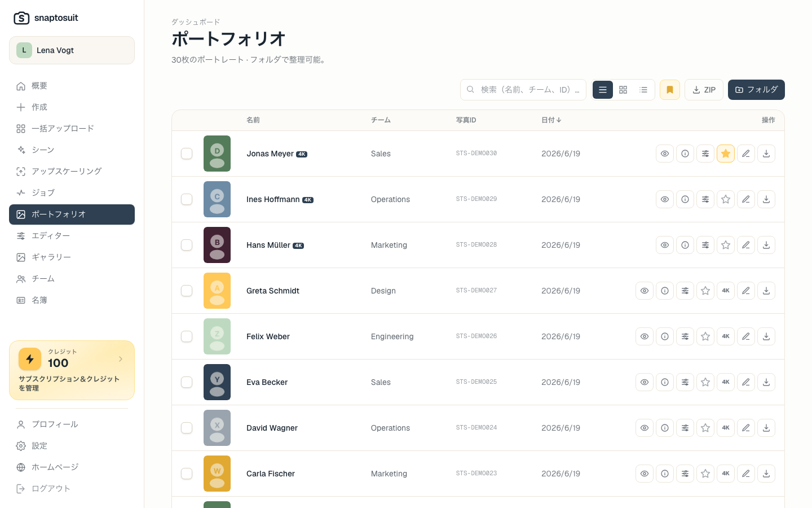Star Hans Müller's portrait

[x=726, y=245]
